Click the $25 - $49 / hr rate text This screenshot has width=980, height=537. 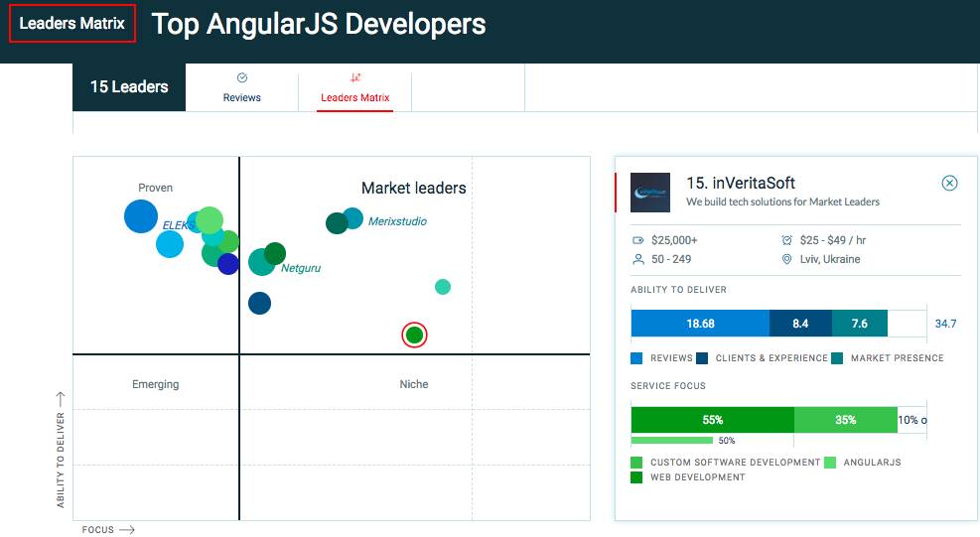(x=833, y=240)
